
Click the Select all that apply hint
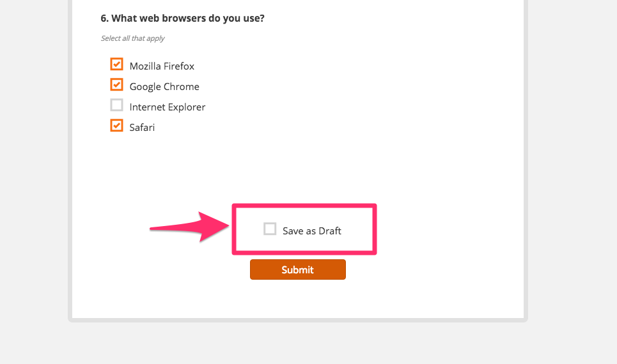pos(132,38)
